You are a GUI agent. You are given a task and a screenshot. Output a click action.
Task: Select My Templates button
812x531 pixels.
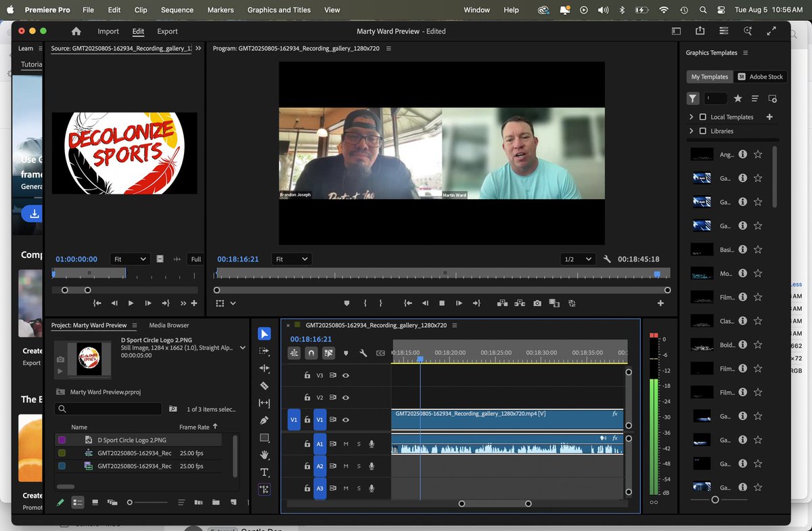[709, 77]
